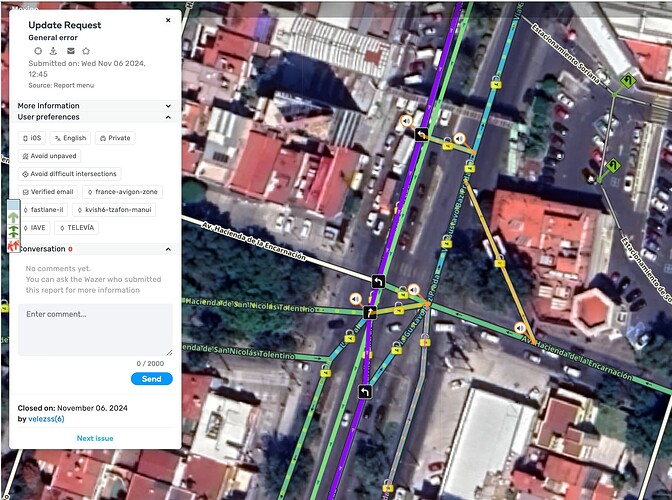Image resolution: width=672 pixels, height=500 pixels.
Task: Click the comment box resize handle
Action: pyautogui.click(x=170, y=353)
